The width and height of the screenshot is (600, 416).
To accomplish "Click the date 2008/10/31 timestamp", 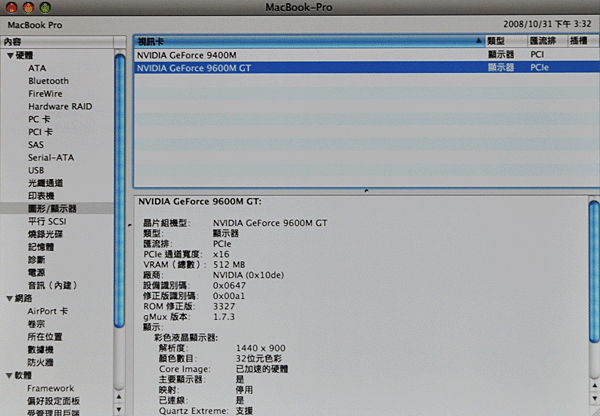I will pyautogui.click(x=547, y=24).
